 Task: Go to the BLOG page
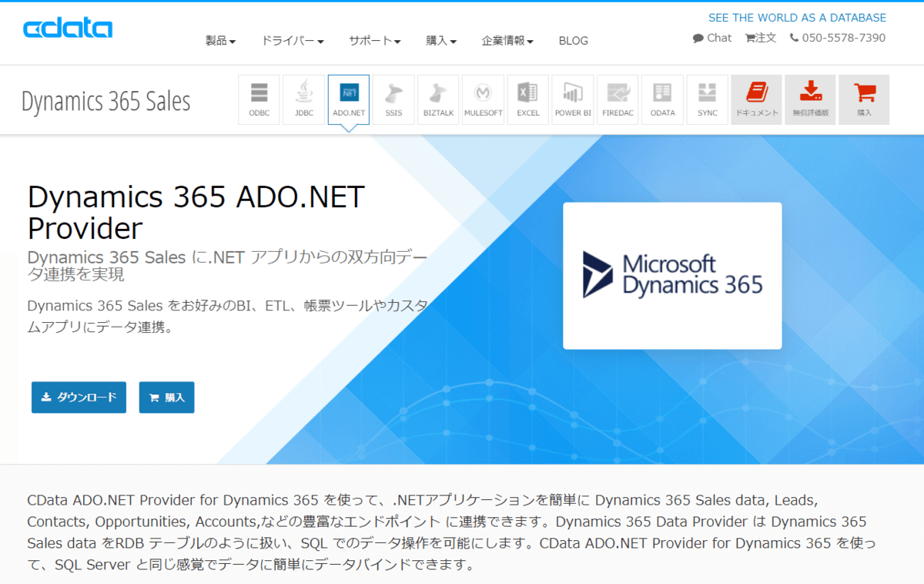tap(574, 41)
